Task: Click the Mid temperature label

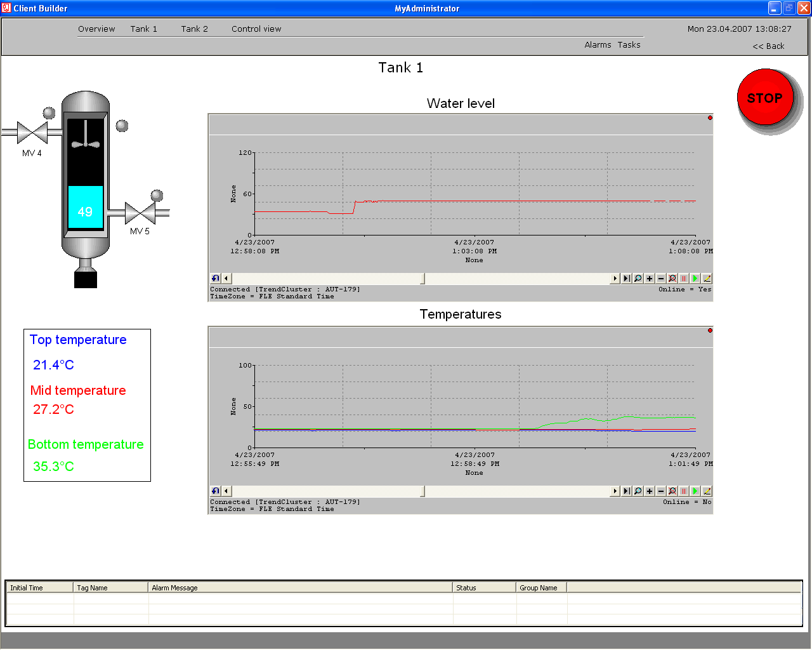Action: click(x=78, y=391)
